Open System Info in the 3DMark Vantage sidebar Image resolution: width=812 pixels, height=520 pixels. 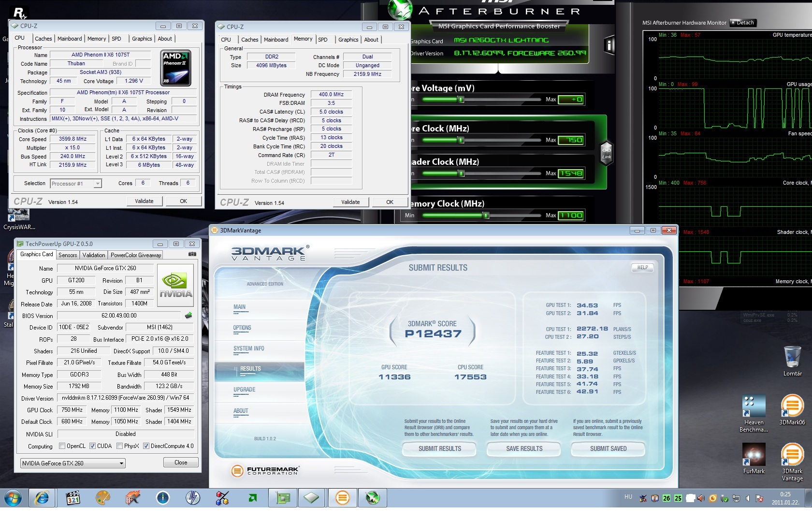(x=248, y=349)
